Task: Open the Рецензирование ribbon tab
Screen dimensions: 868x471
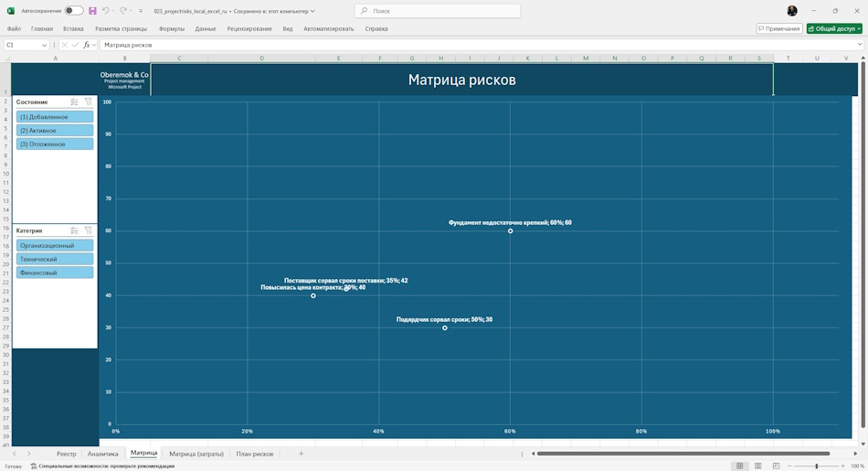Action: [249, 28]
